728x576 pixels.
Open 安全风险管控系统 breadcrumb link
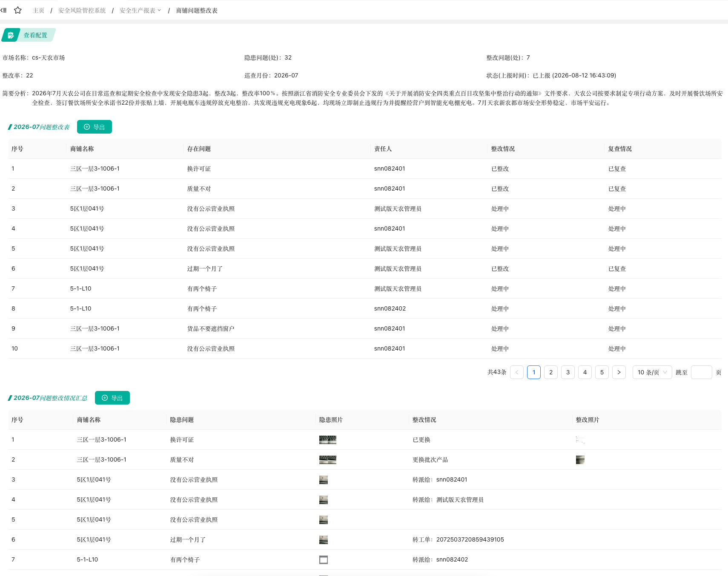[82, 11]
